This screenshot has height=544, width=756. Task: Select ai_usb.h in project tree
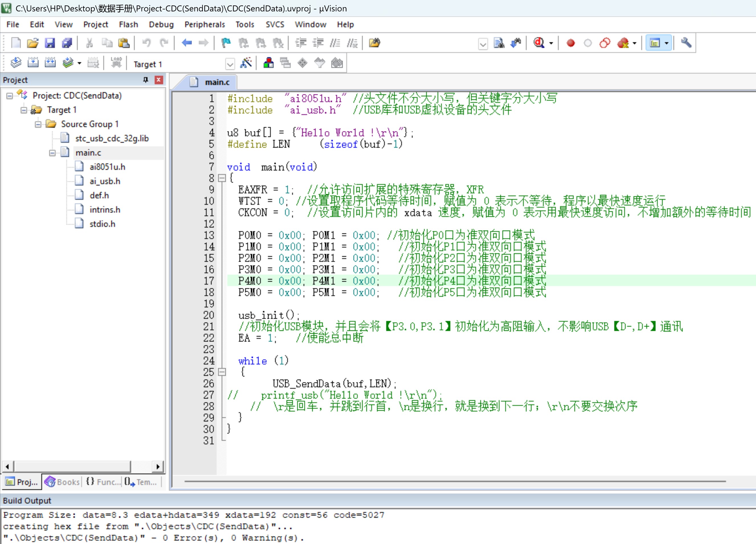(105, 181)
